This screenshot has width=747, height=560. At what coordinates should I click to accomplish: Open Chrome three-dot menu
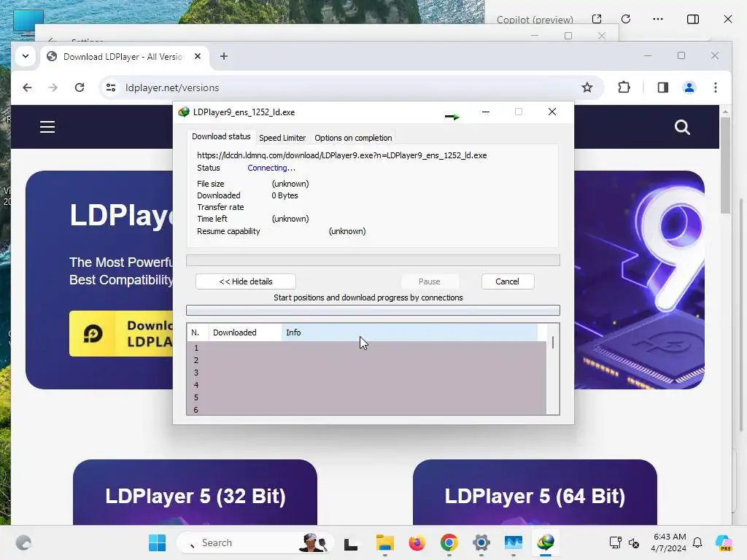click(x=716, y=87)
